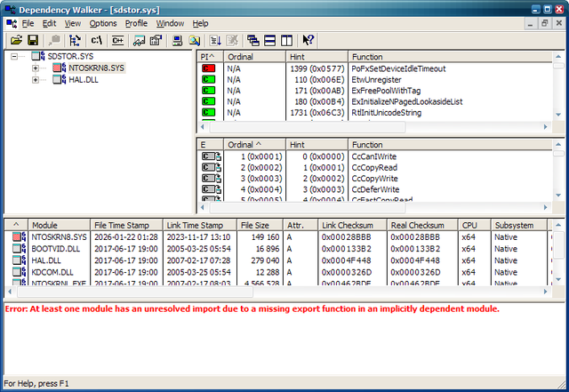Click red icon beside PoFxSetDeviceIdleTimeout
The image size is (569, 392).
point(208,68)
